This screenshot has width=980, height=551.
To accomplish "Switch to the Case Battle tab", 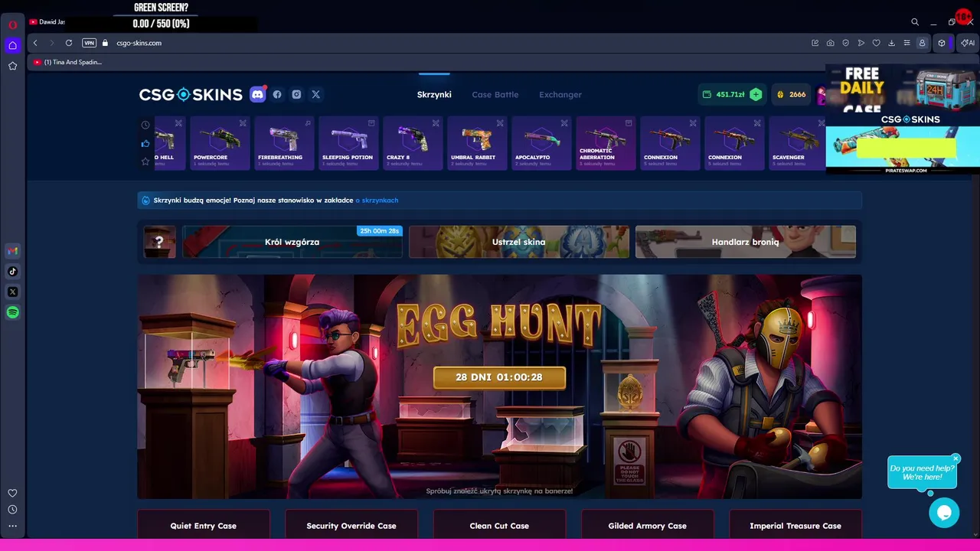I will 495,94.
